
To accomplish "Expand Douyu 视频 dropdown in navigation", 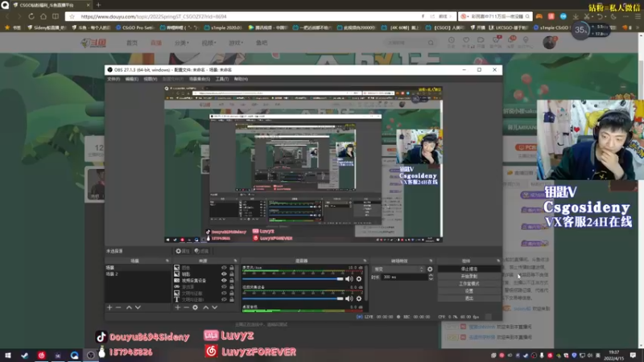I will (208, 43).
